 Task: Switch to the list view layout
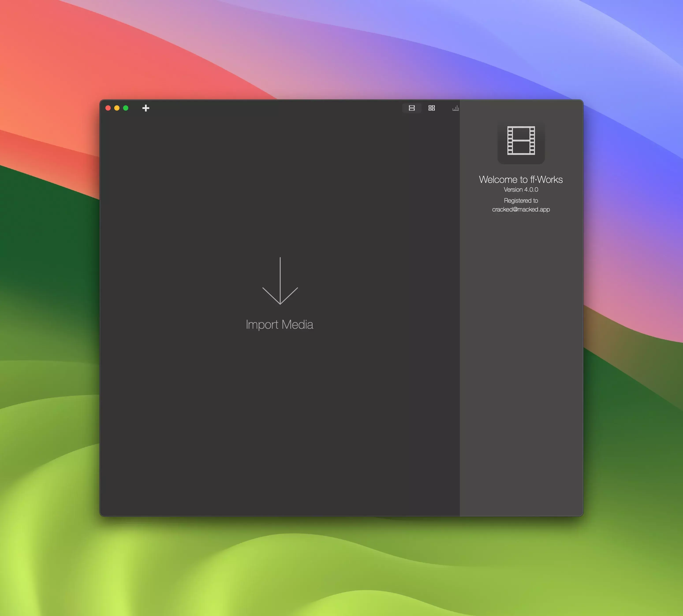[411, 108]
